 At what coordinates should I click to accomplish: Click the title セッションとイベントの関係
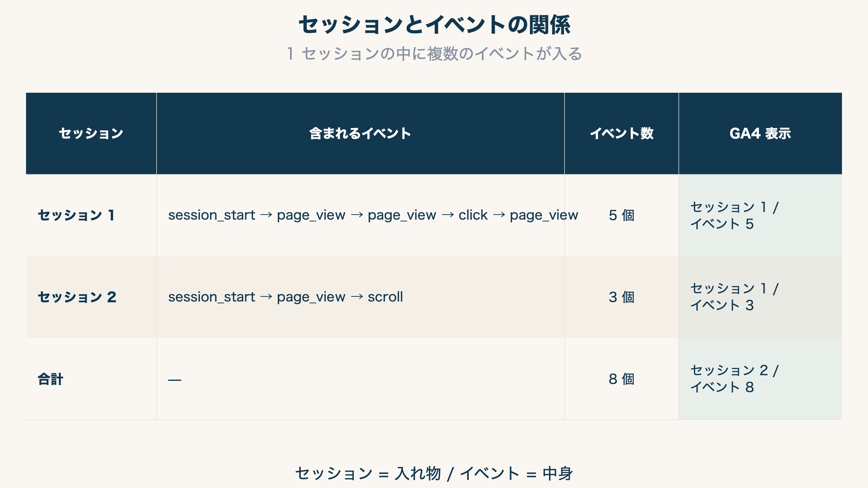(434, 25)
